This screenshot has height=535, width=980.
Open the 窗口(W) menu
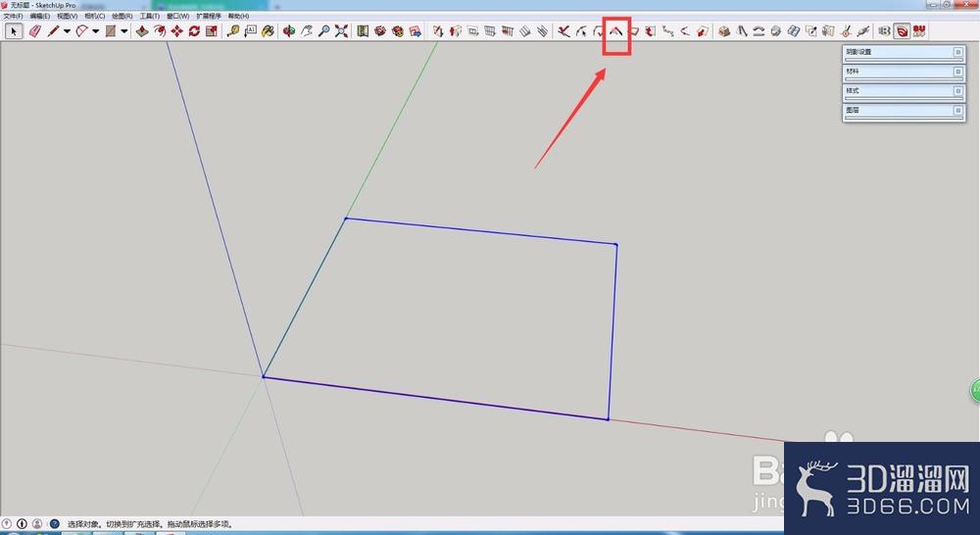pos(178,17)
